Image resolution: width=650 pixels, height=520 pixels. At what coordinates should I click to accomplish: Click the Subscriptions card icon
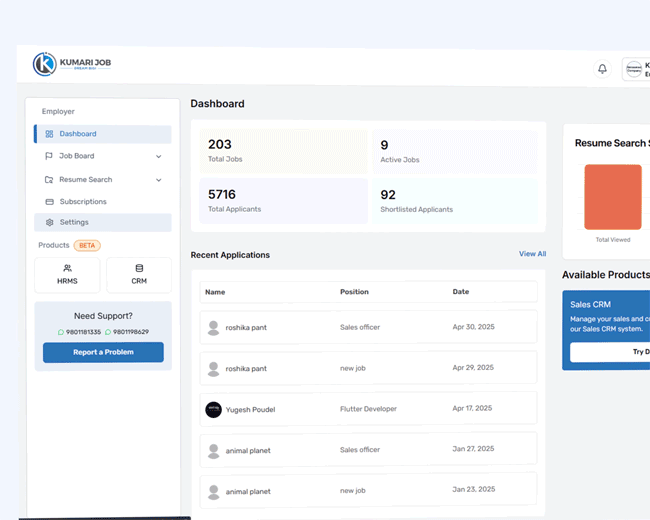pos(49,202)
